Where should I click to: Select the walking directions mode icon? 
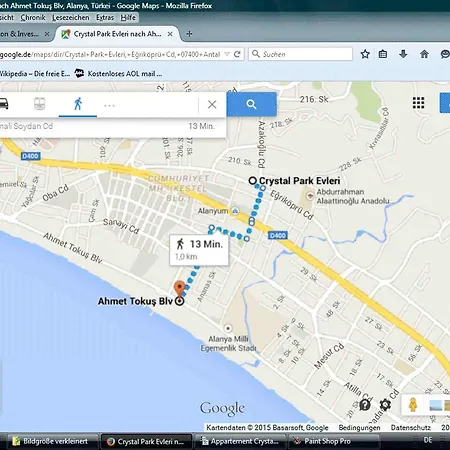78,104
